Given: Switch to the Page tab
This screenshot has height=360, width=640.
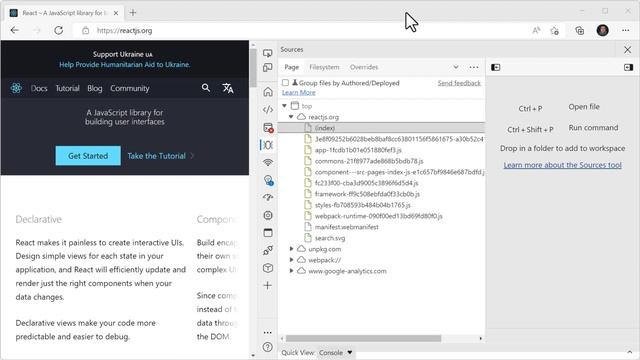Looking at the screenshot, I should point(291,67).
